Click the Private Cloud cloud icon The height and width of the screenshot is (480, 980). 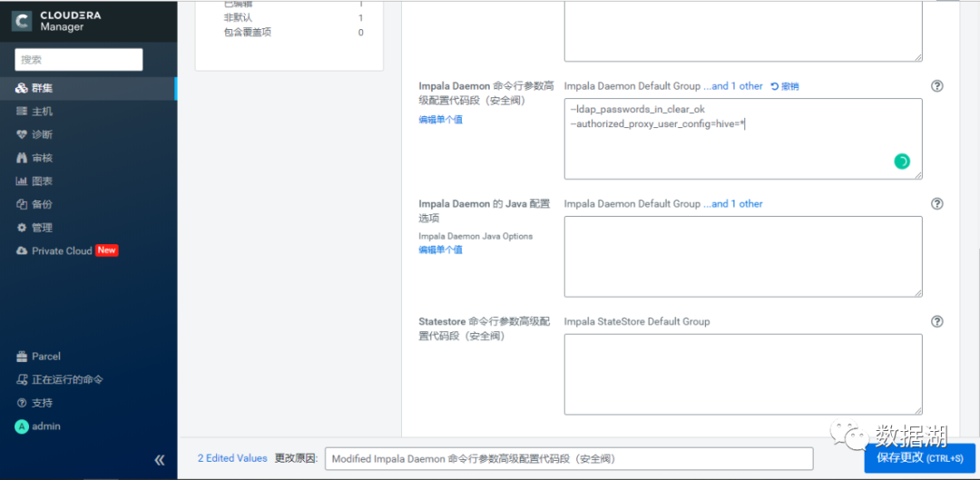[21, 250]
